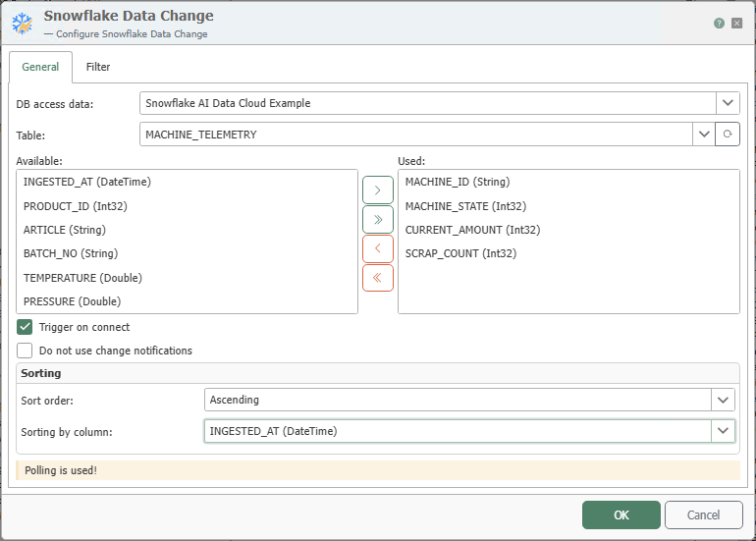Click the Snowflake logo icon in header
This screenshot has width=756, height=541.
click(x=23, y=24)
